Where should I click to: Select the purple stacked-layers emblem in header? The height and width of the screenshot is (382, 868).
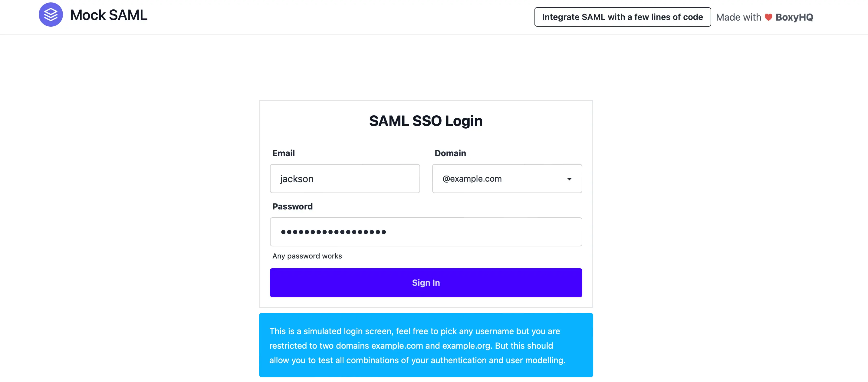tap(51, 15)
